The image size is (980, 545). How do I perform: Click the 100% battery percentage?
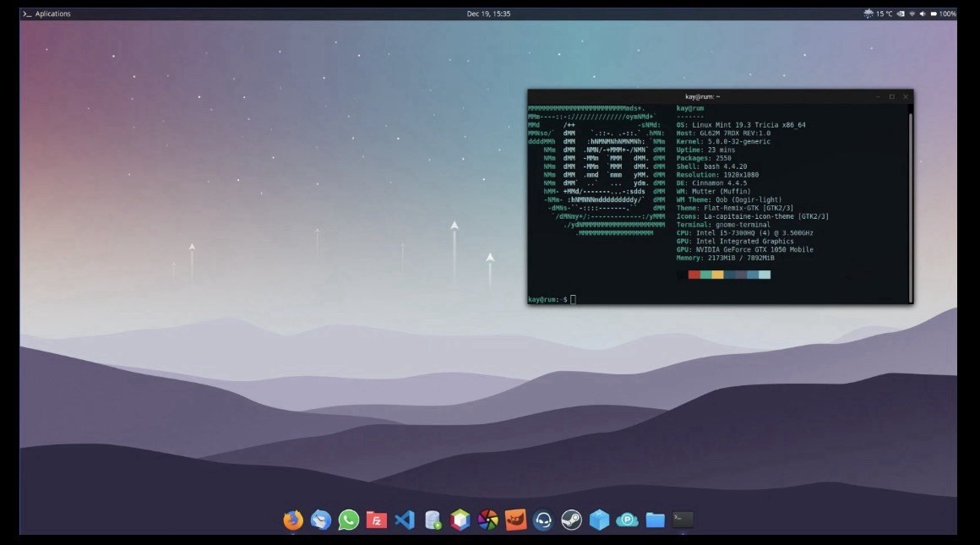point(948,14)
